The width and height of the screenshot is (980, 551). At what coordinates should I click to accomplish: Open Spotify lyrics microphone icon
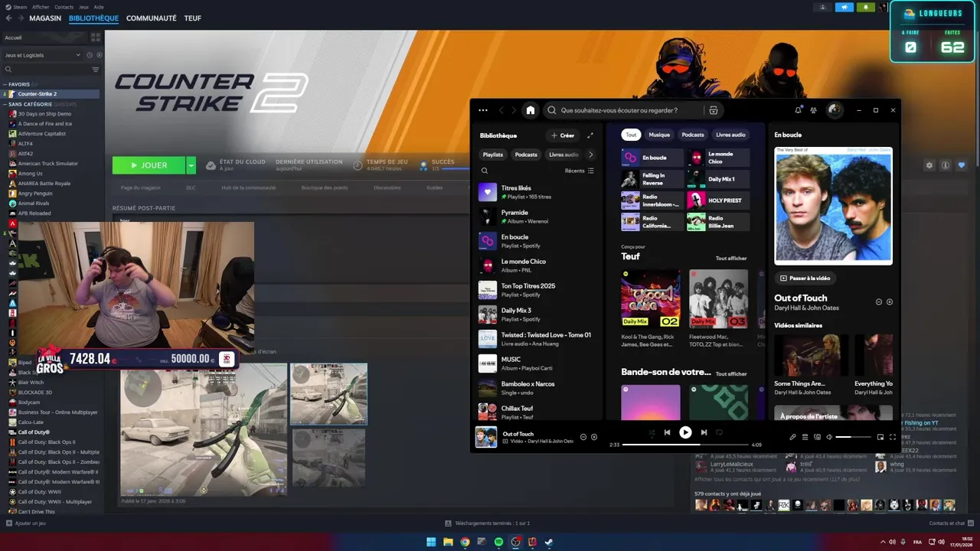point(792,437)
